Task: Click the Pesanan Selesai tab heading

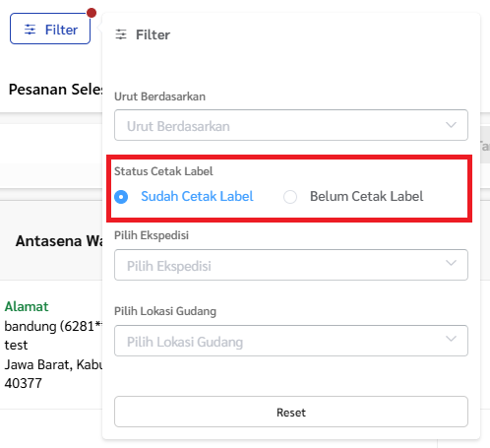Action: [55, 90]
